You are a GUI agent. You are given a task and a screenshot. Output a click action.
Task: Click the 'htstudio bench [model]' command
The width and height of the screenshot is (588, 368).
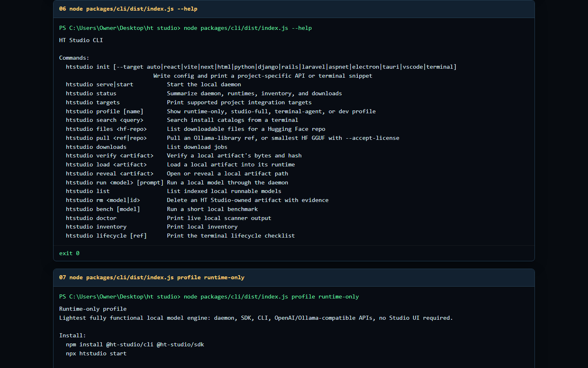coord(103,209)
